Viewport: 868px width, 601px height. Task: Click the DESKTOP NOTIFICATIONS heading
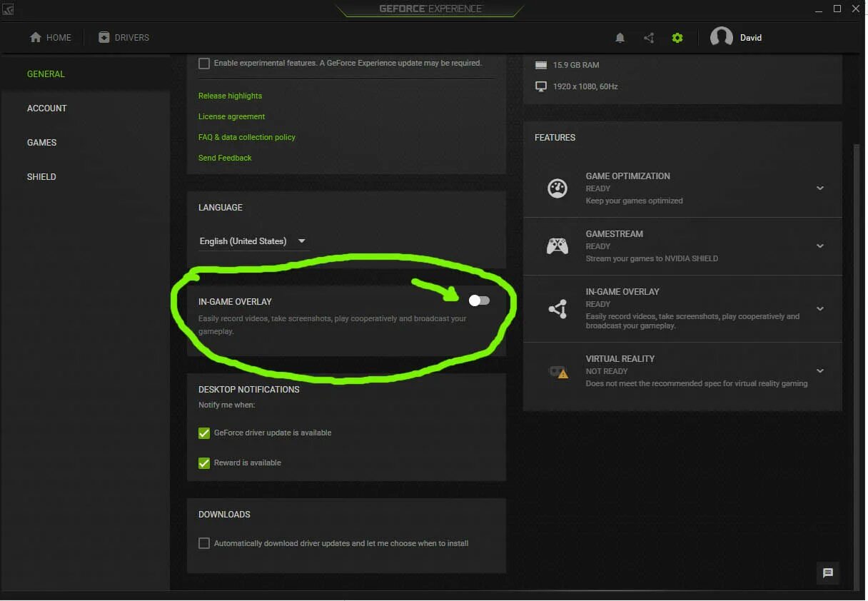point(249,390)
